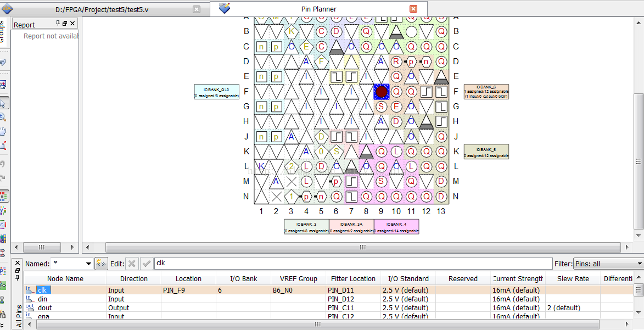The width and height of the screenshot is (644, 330).
Task: Open the Filter 'Pins: all' dropdown
Action: click(x=640, y=264)
